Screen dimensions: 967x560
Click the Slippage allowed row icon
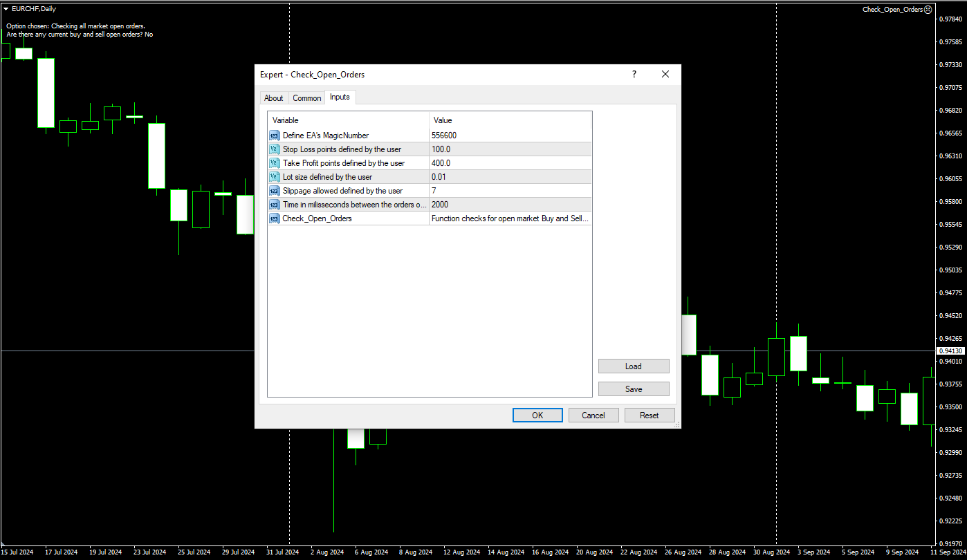pyautogui.click(x=275, y=191)
